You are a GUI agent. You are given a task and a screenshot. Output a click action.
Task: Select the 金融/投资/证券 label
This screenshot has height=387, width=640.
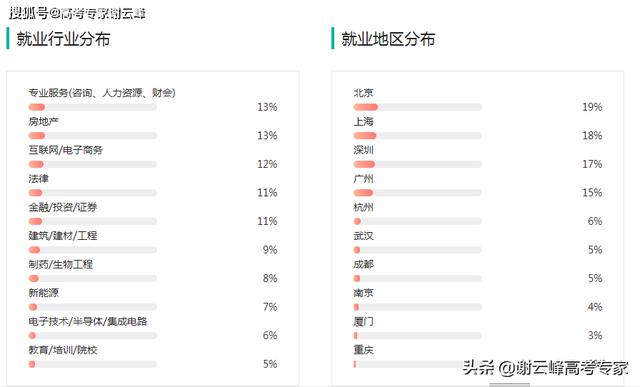coord(62,207)
